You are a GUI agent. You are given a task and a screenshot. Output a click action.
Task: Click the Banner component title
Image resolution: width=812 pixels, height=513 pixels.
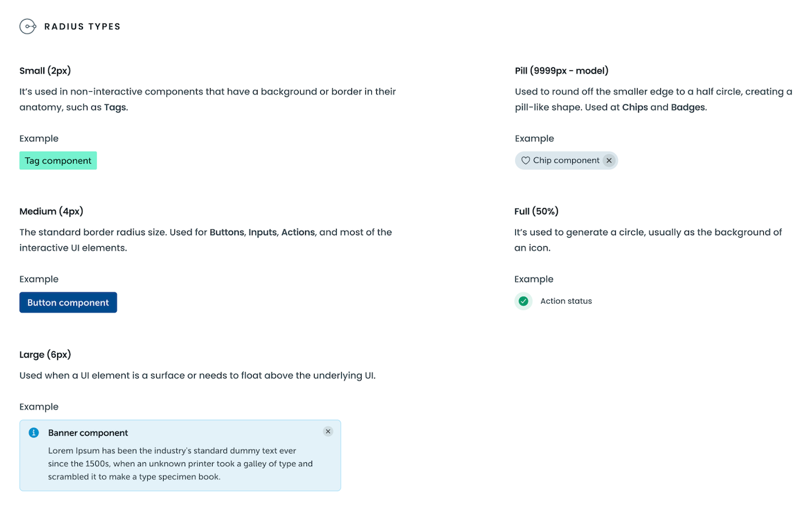(x=88, y=433)
